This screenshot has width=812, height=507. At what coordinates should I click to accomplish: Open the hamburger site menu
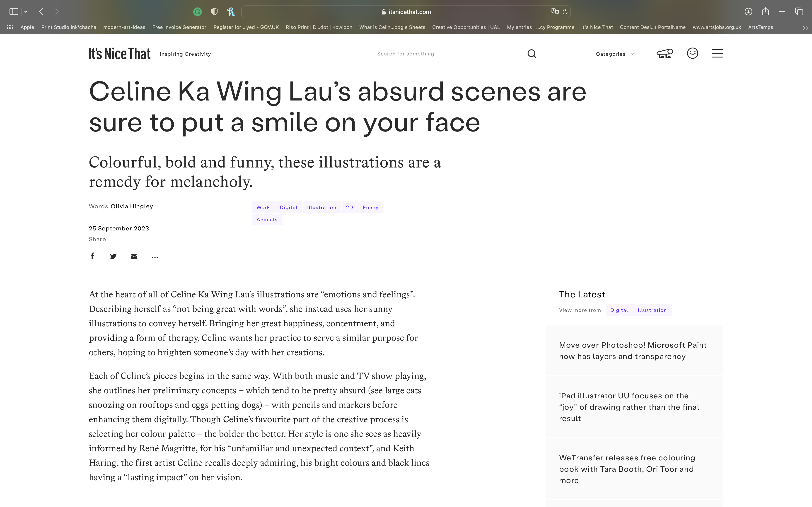(717, 54)
